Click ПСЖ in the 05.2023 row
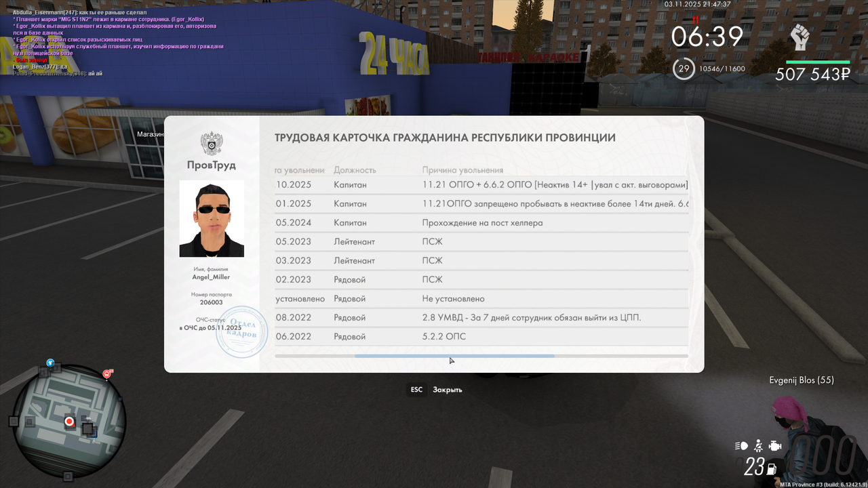Screen dimensions: 868x488 pyautogui.click(x=432, y=242)
